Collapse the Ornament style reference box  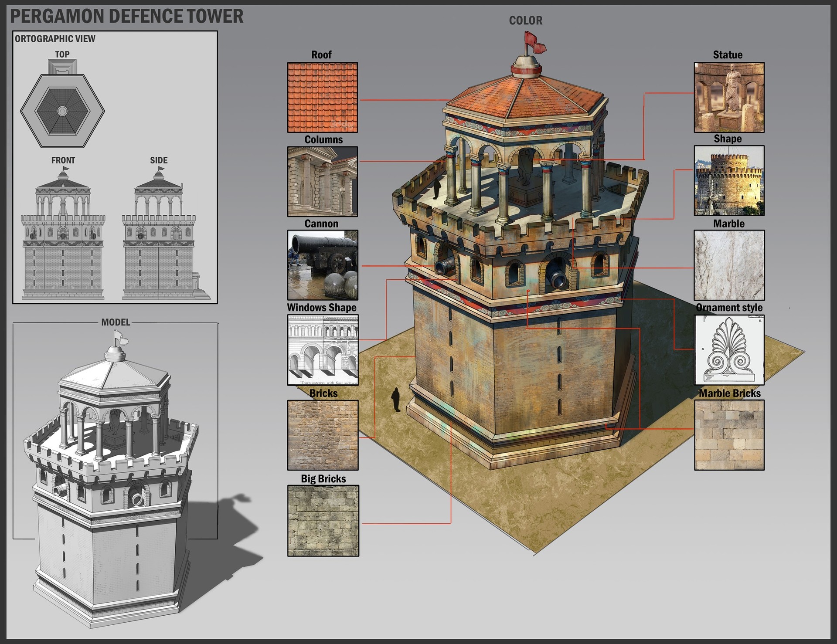coord(729,349)
